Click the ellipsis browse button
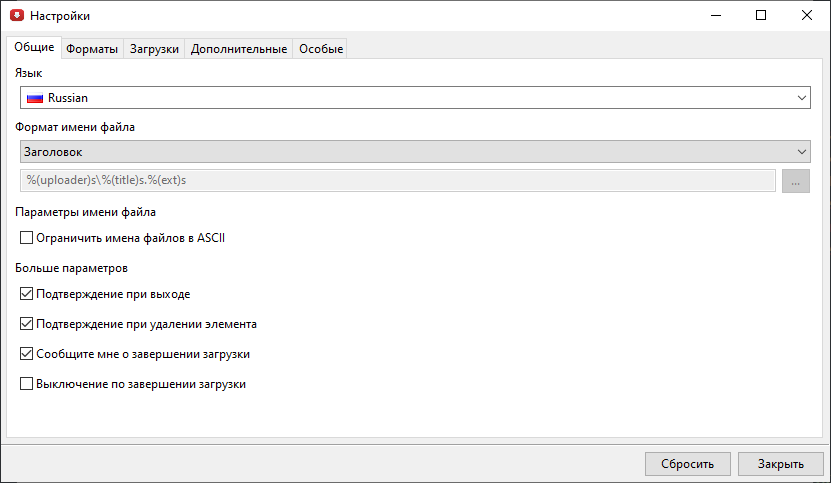The image size is (831, 483). pyautogui.click(x=796, y=180)
